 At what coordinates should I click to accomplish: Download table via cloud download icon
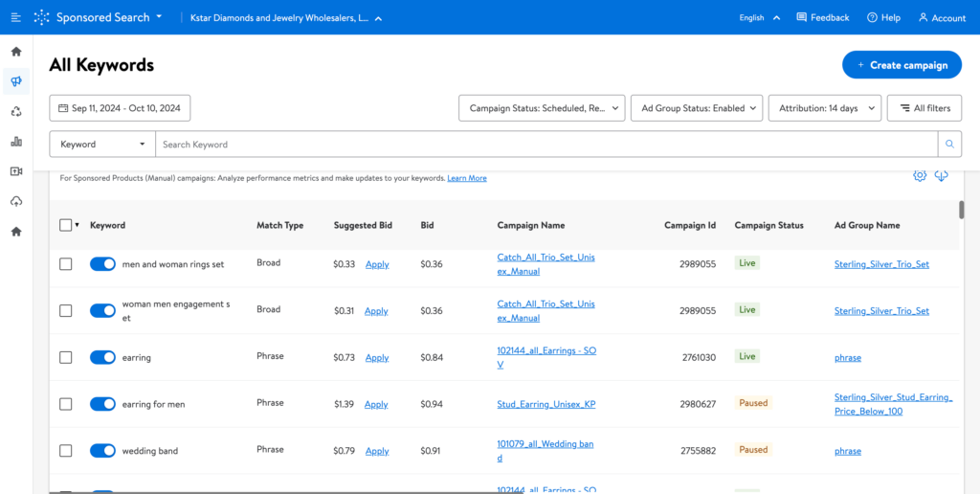point(942,176)
